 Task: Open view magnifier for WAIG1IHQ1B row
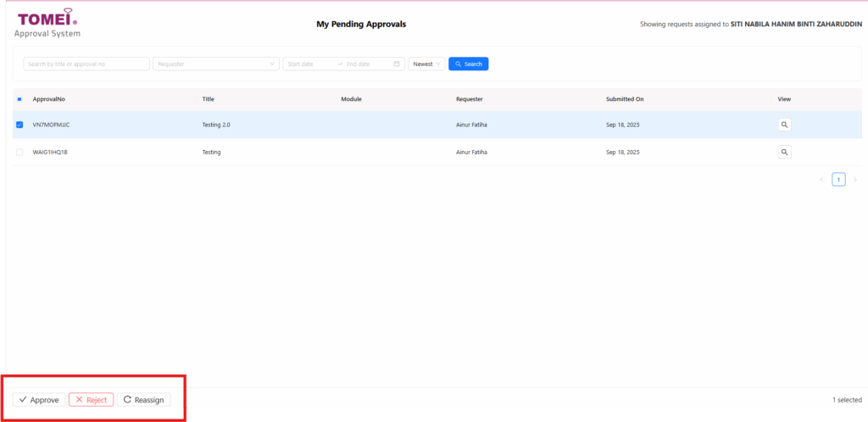[784, 153]
